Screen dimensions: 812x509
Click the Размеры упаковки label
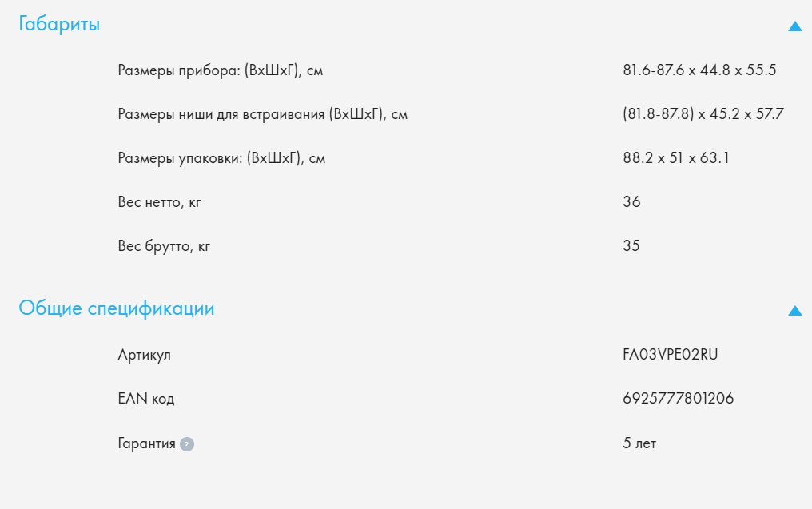point(221,158)
